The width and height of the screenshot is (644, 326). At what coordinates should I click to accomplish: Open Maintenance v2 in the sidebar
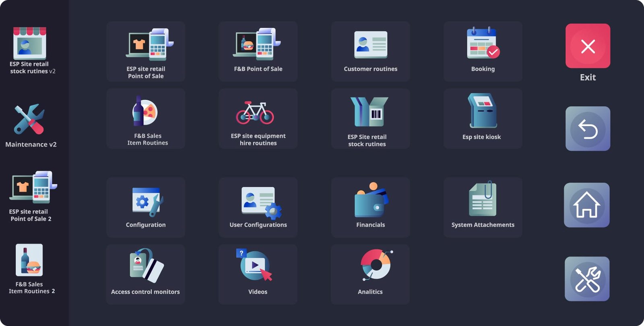click(x=31, y=126)
